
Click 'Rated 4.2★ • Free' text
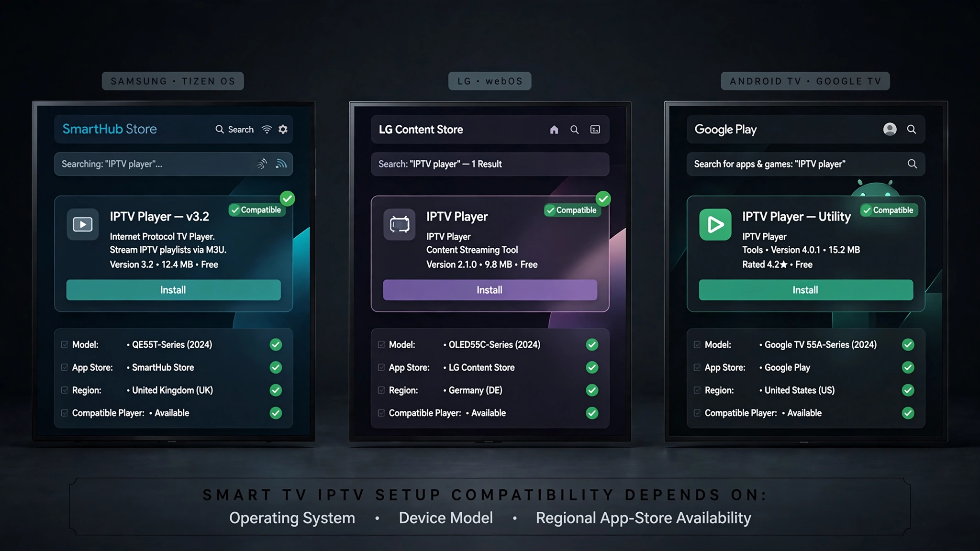pyautogui.click(x=777, y=264)
